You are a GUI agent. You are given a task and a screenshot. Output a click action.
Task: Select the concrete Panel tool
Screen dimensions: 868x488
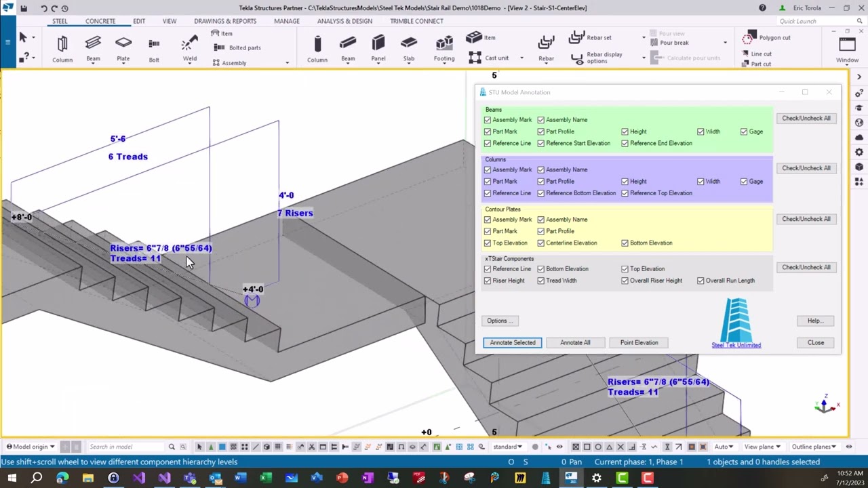click(378, 49)
